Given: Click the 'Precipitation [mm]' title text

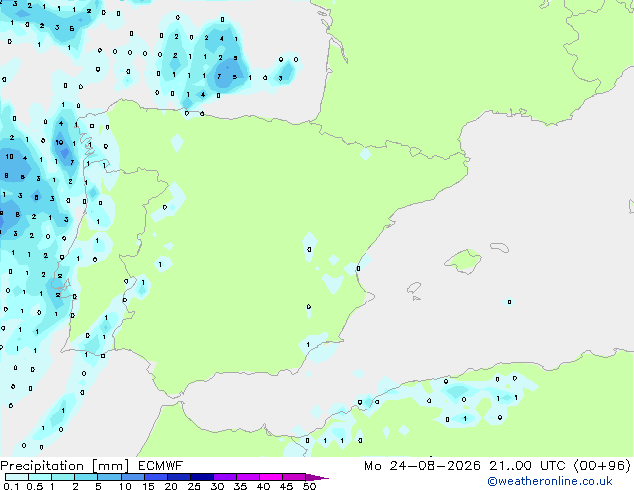Looking at the screenshot, I should coord(65,466).
